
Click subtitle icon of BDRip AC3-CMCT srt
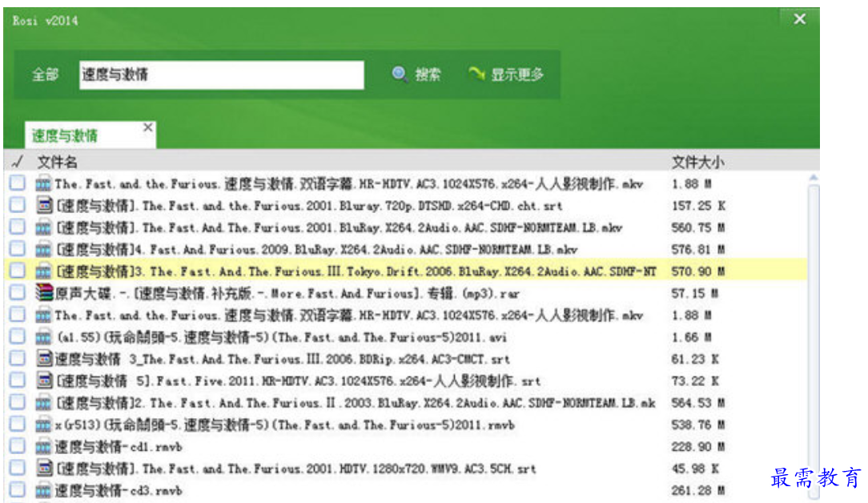point(44,359)
